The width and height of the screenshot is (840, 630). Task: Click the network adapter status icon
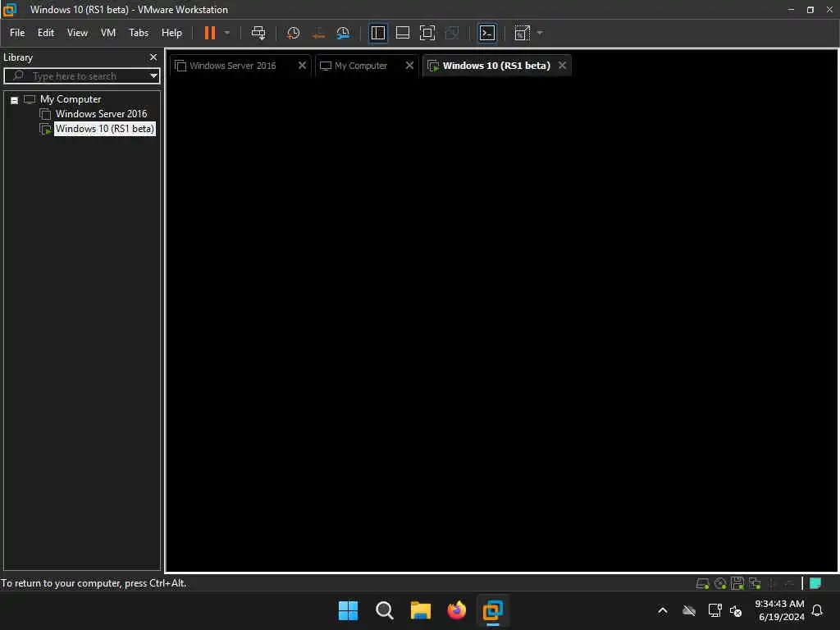tap(755, 583)
